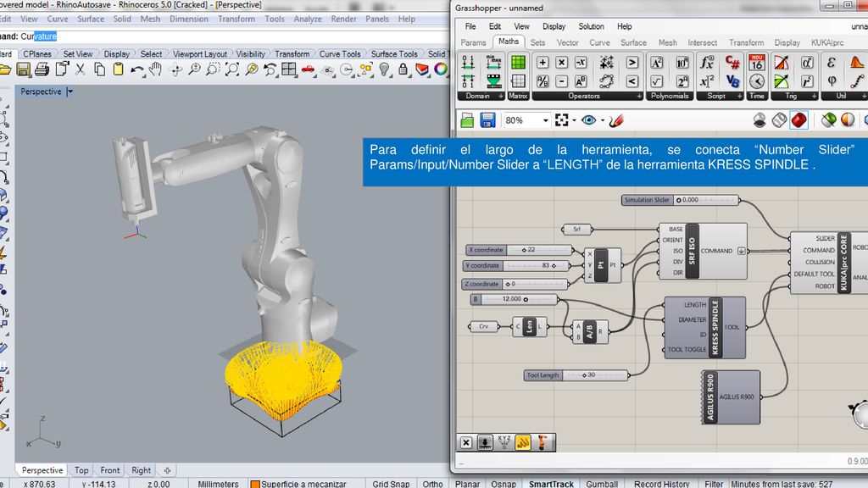Select the Construct Matrix green grid icon
The width and height of the screenshot is (868, 488).
pyautogui.click(x=518, y=62)
